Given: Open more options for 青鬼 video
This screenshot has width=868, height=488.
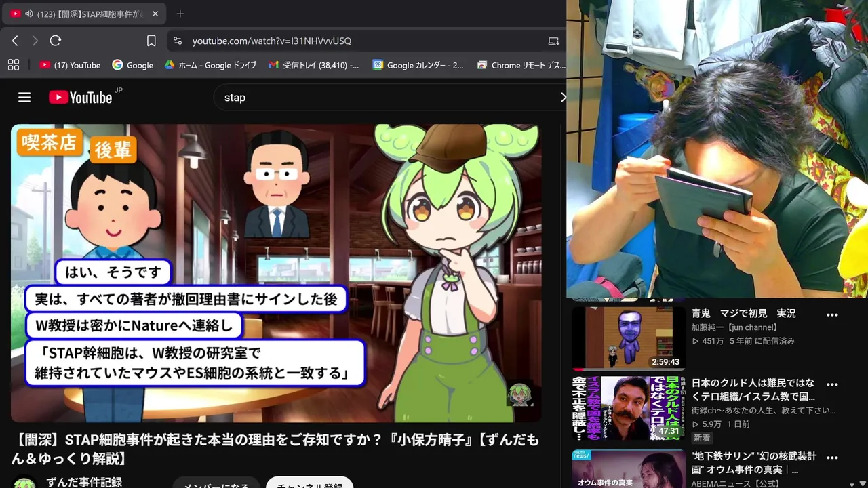Looking at the screenshot, I should tap(832, 315).
